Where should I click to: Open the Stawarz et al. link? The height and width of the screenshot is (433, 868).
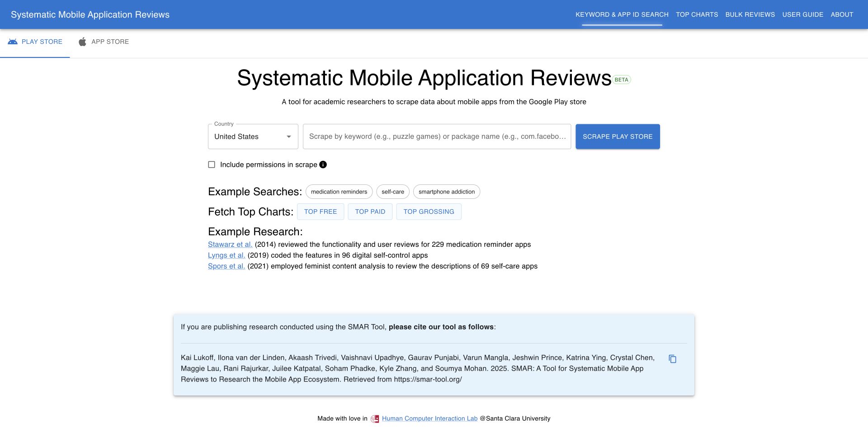pyautogui.click(x=230, y=245)
